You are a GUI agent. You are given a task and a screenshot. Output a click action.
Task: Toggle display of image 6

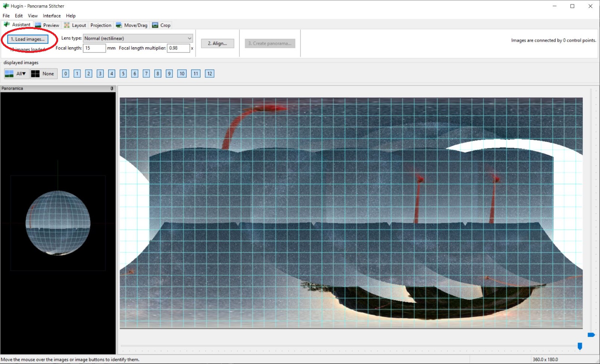pyautogui.click(x=135, y=73)
